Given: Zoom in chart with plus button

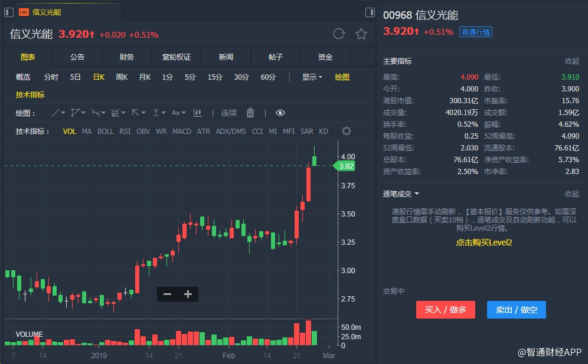Looking at the screenshot, I should pos(188,294).
